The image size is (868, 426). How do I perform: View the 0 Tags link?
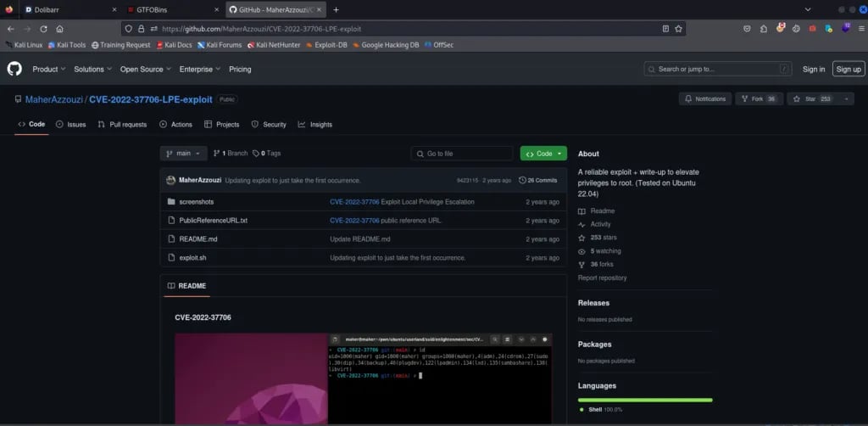(267, 154)
